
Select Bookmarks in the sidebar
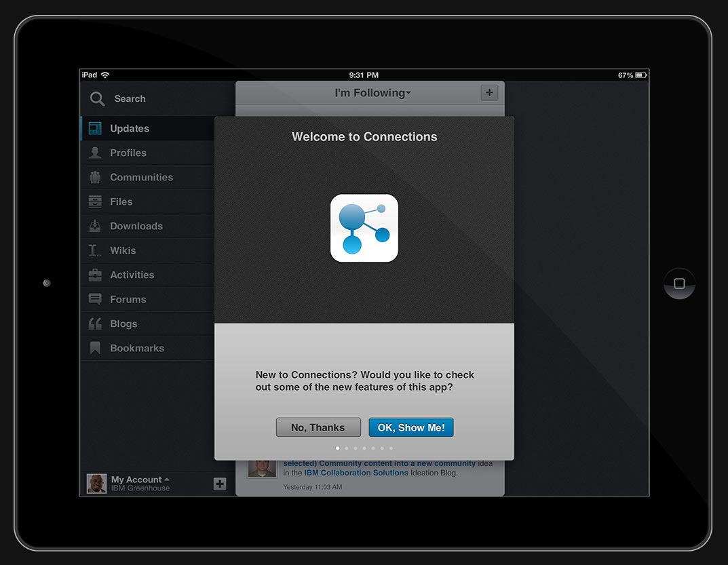[x=136, y=349]
